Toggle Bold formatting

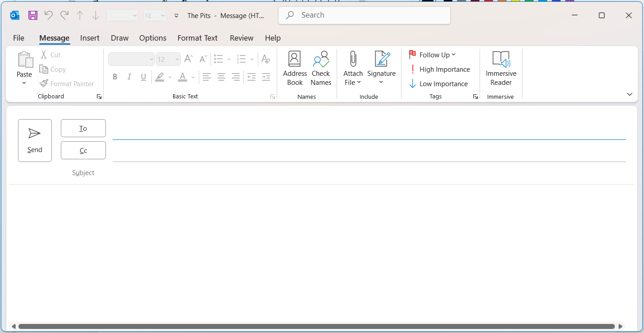click(x=115, y=77)
